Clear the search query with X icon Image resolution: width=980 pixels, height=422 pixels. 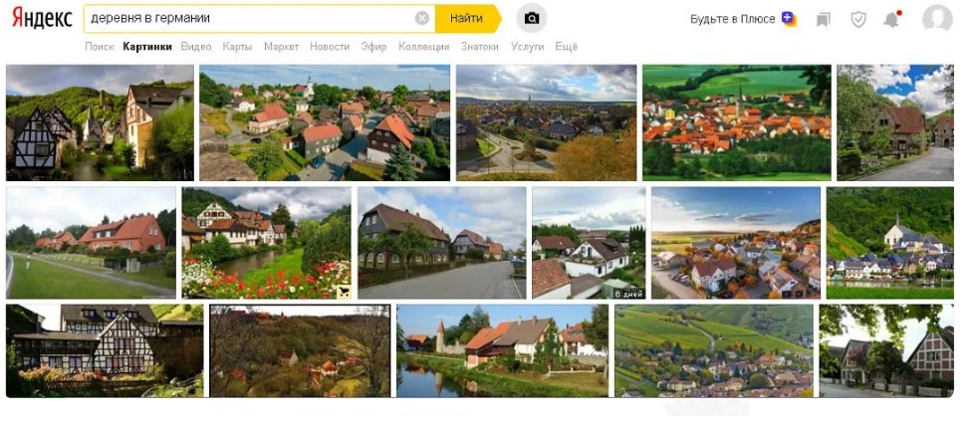[x=422, y=18]
